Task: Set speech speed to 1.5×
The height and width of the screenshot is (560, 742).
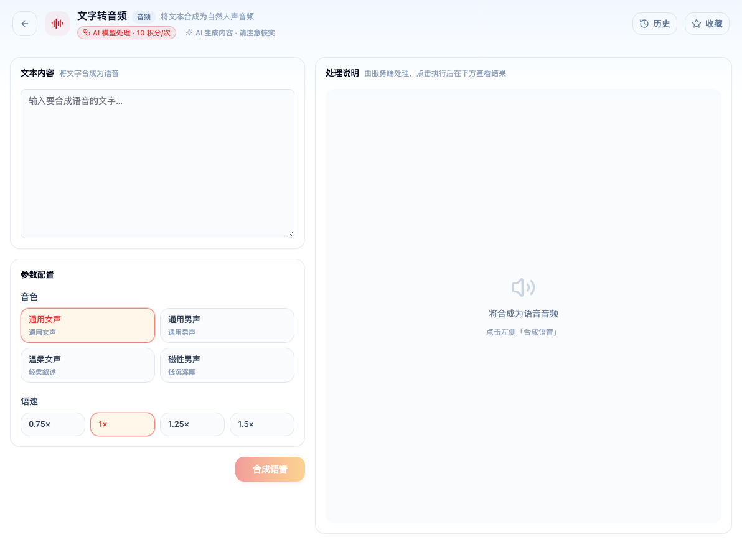Action: [x=262, y=424]
